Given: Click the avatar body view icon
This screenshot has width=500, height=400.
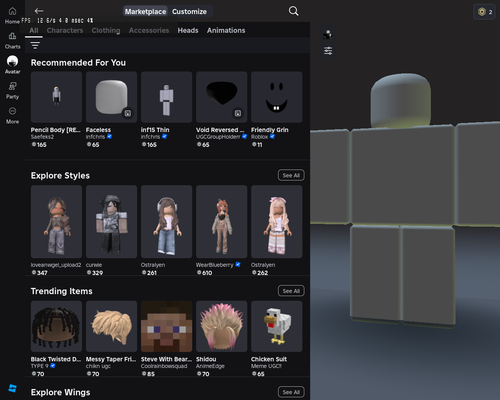Looking at the screenshot, I should (x=328, y=34).
